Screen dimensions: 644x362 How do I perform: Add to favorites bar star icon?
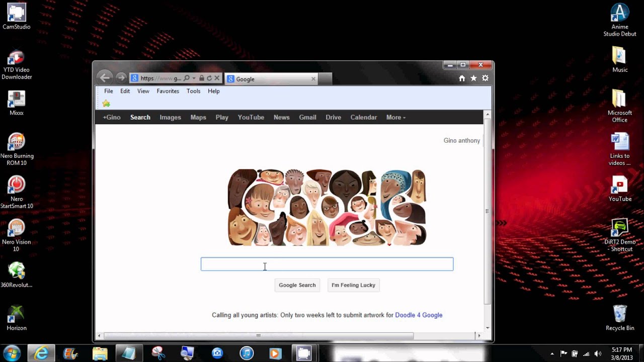[x=106, y=104]
